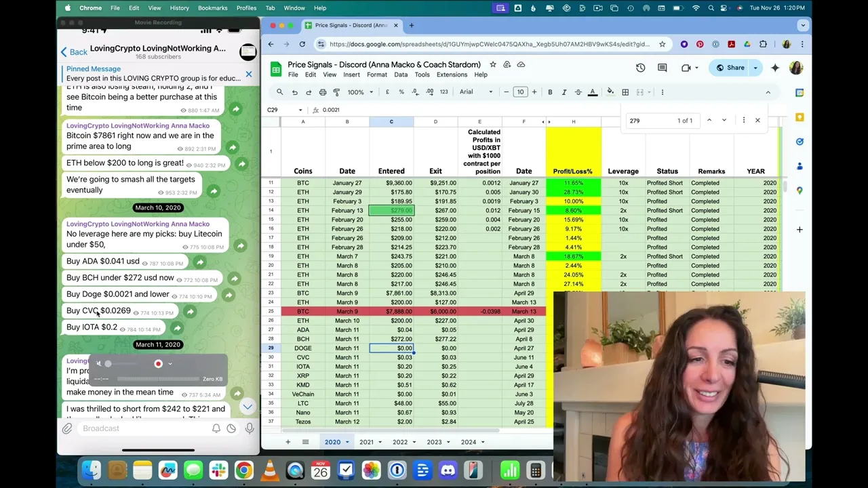The image size is (868, 488).
Task: Decrease font size with minus button
Action: 506,92
